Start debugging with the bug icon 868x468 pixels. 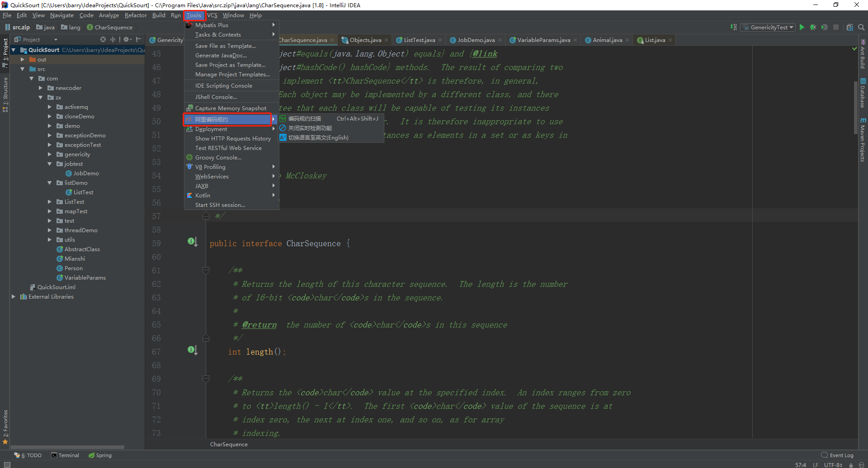coord(813,27)
